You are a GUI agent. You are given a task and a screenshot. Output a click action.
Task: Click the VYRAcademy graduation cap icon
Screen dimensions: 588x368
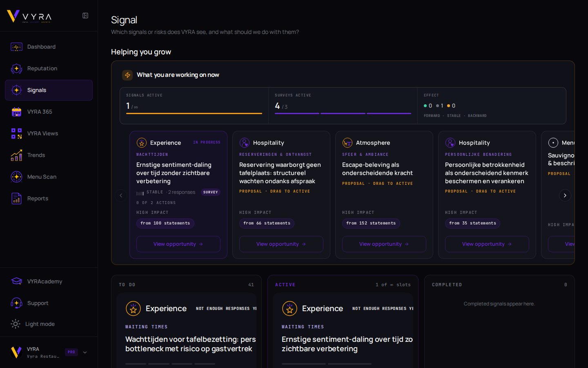(x=16, y=281)
